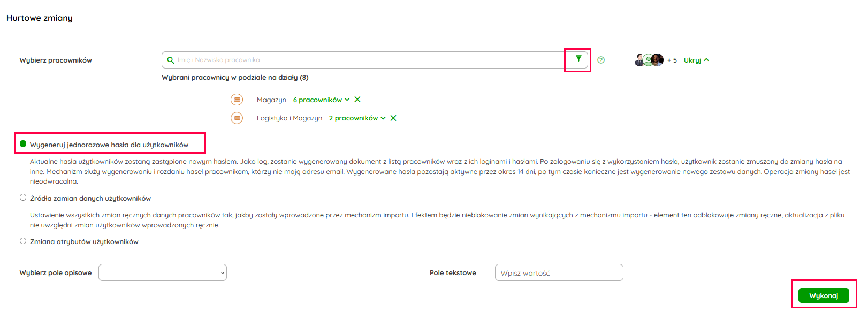Click the Logistyka i Magazyn department icon
The width and height of the screenshot is (868, 311).
click(x=237, y=118)
